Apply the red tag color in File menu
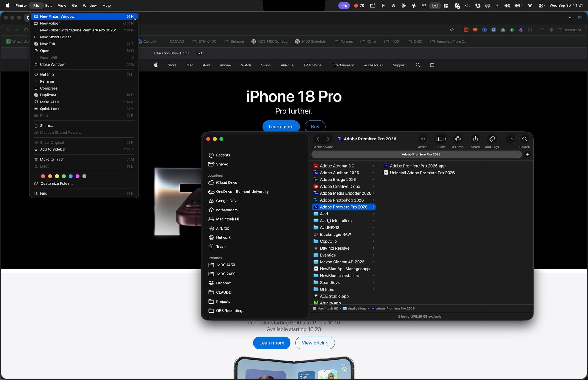The image size is (588, 380). (43, 176)
